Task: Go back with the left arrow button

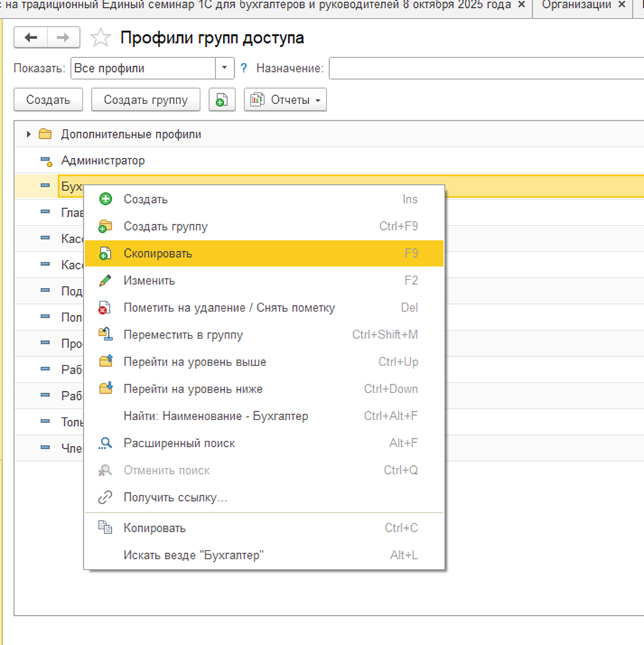Action: click(x=31, y=38)
